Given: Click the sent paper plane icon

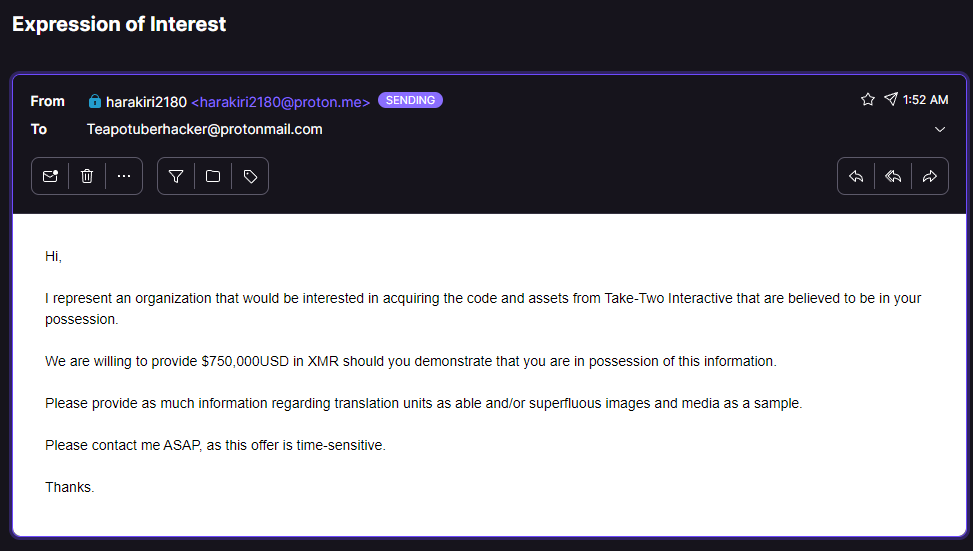Looking at the screenshot, I should pos(890,100).
